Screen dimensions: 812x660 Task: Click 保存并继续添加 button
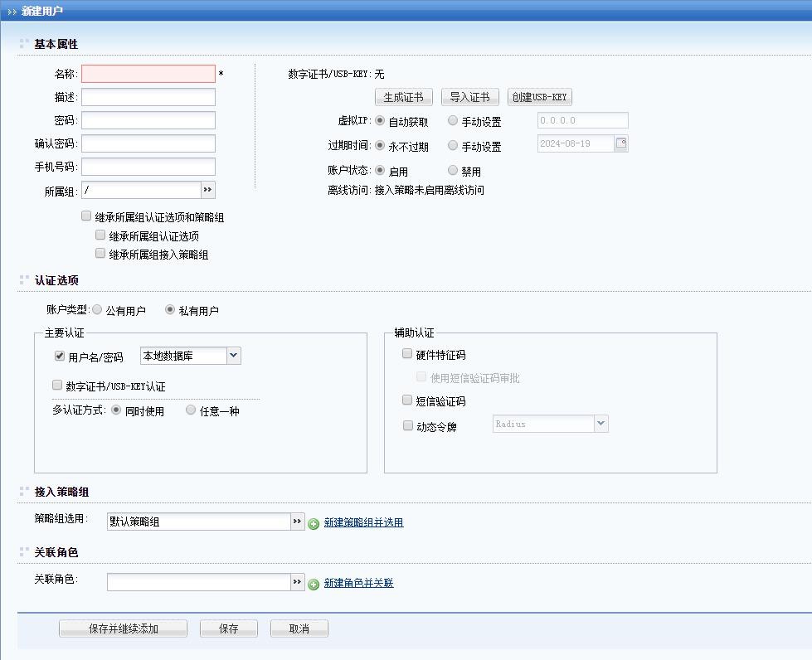tap(123, 628)
